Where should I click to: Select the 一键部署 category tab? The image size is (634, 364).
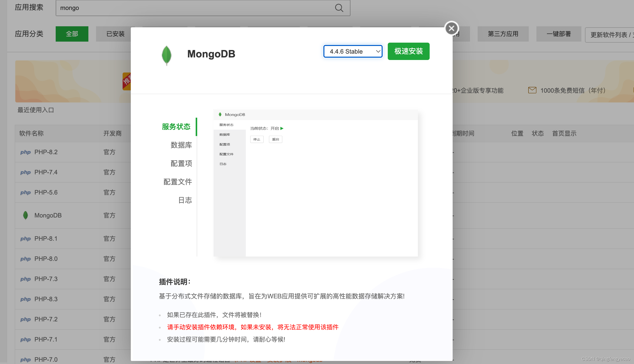tap(559, 34)
